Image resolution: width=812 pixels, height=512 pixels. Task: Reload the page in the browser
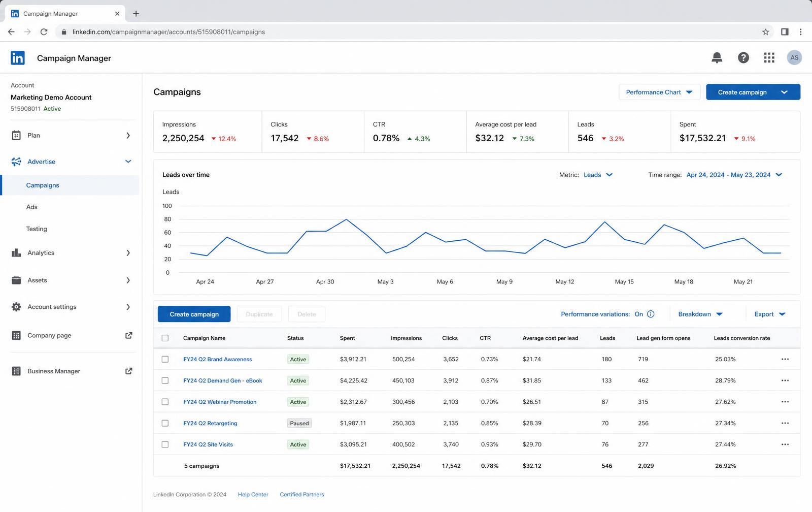coord(44,31)
